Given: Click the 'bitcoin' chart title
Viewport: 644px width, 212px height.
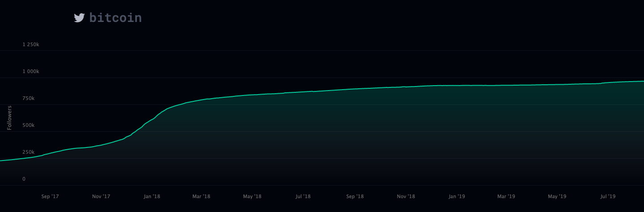Looking at the screenshot, I should (116, 18).
